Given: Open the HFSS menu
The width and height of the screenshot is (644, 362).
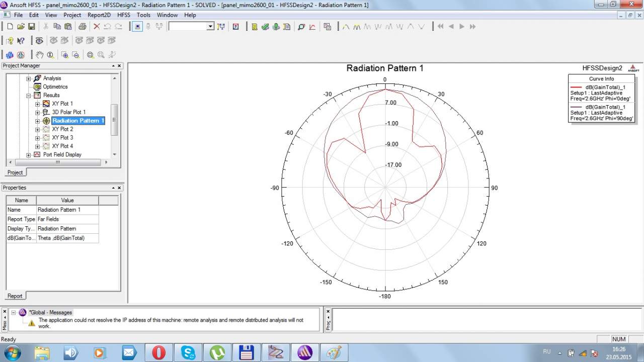Looking at the screenshot, I should coord(123,15).
